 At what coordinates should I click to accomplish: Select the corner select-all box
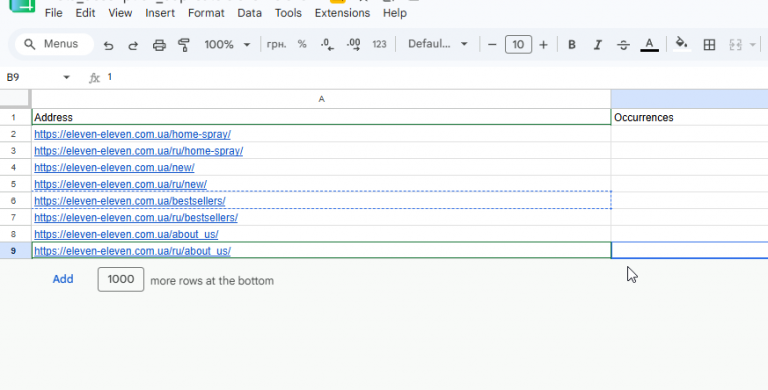point(15,99)
